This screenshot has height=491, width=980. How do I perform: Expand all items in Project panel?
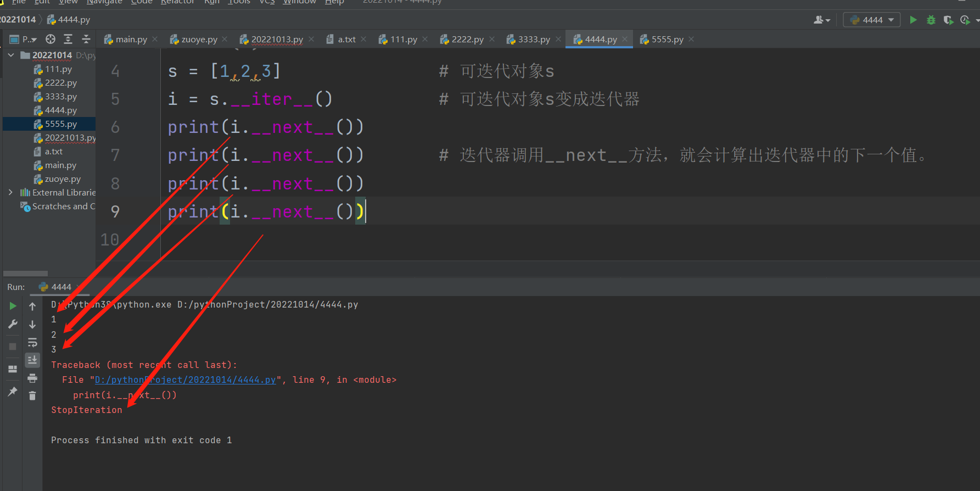point(68,39)
